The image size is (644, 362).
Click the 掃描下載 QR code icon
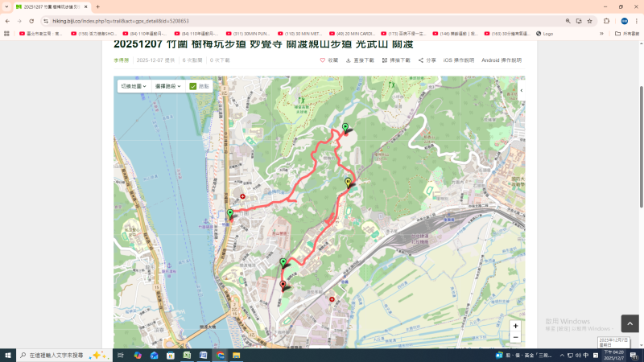pos(385,60)
